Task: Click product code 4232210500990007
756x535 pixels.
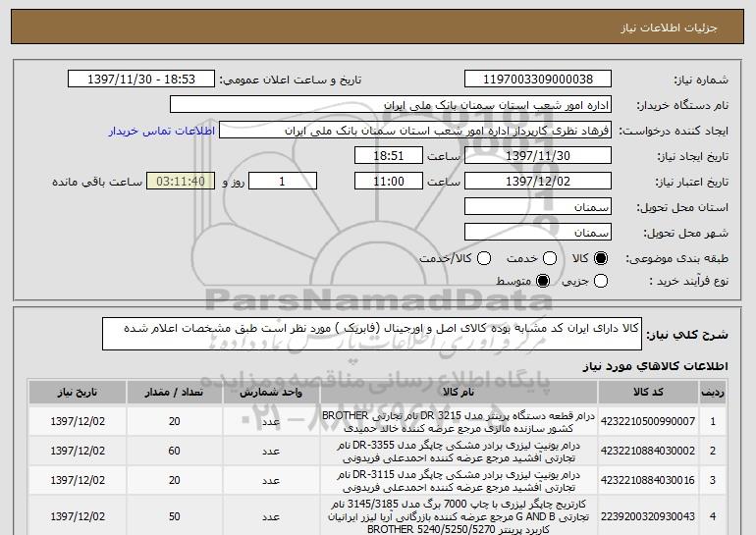Action: (x=648, y=421)
